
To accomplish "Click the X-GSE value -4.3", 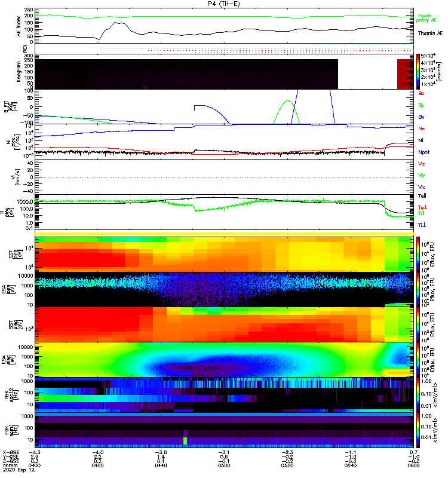I will 35,452.
